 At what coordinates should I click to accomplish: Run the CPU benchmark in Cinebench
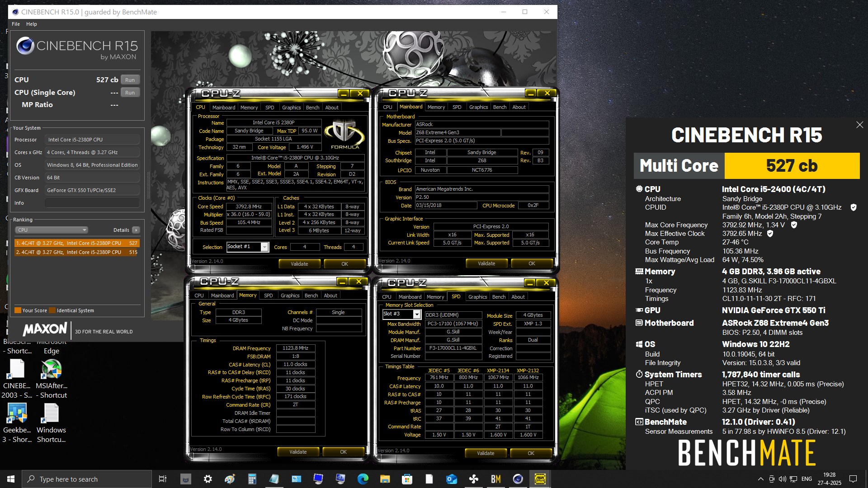[130, 80]
